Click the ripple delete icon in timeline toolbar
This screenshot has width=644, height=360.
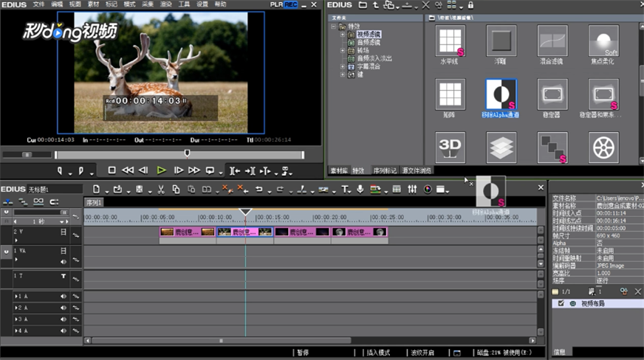[x=243, y=189]
